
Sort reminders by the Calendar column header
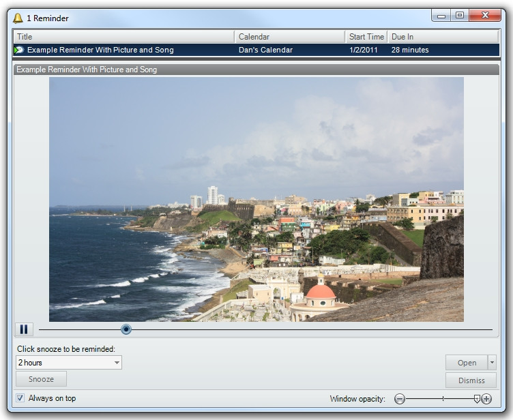pyautogui.click(x=290, y=37)
